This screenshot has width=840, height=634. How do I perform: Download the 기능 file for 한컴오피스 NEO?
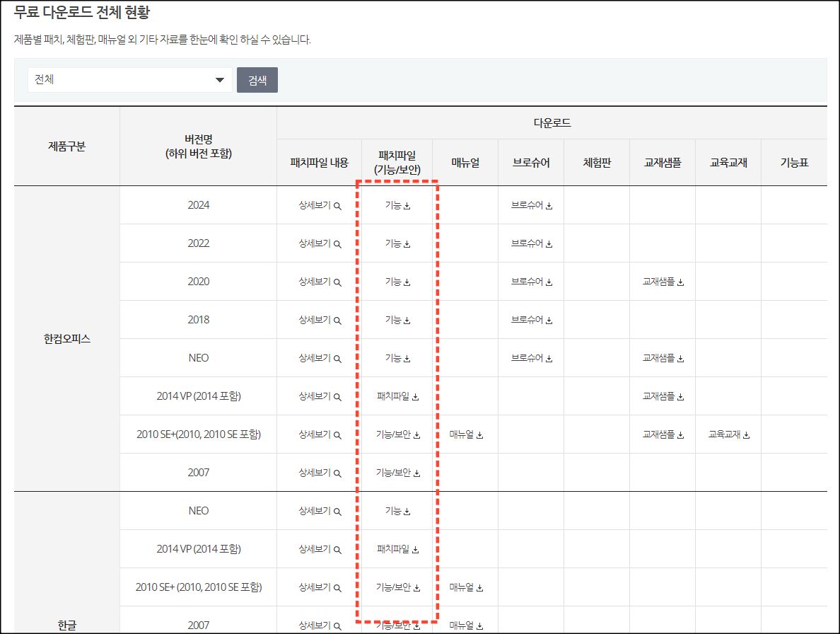[x=397, y=357]
